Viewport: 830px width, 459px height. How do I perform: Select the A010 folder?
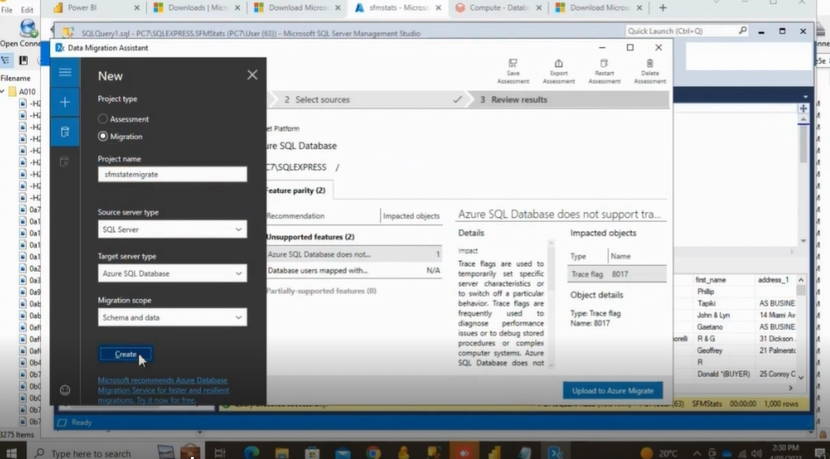[x=22, y=92]
